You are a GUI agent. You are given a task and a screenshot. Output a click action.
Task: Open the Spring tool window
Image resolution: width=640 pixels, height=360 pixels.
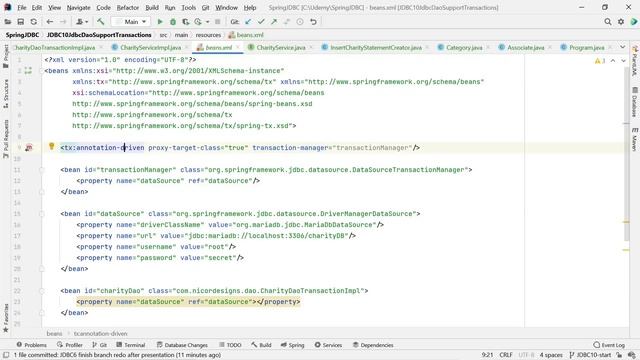pos(292,345)
